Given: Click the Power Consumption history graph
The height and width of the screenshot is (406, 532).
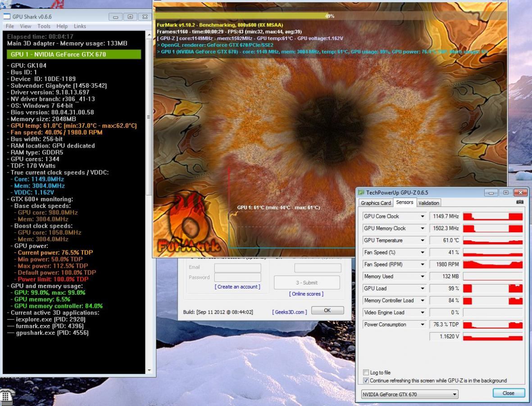Looking at the screenshot, I should tap(493, 325).
